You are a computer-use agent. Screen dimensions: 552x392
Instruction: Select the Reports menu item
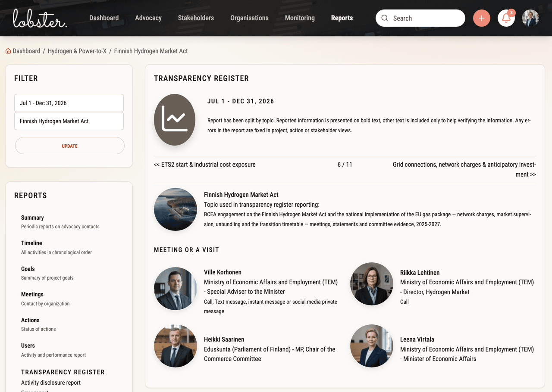coord(342,18)
